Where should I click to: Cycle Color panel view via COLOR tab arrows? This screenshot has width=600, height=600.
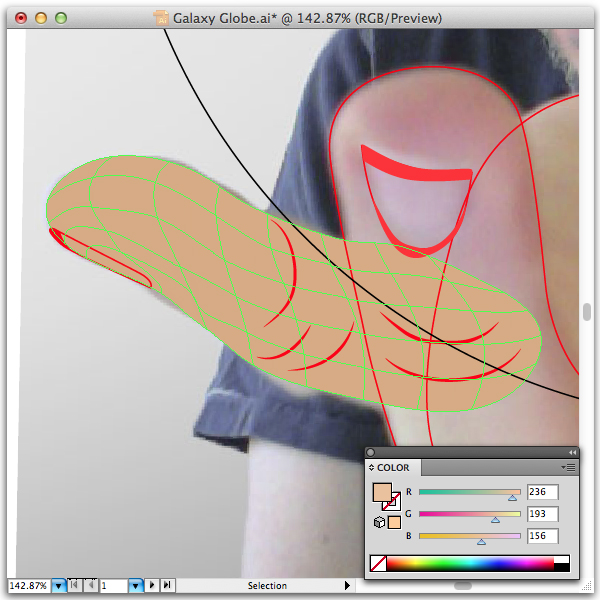click(x=371, y=468)
